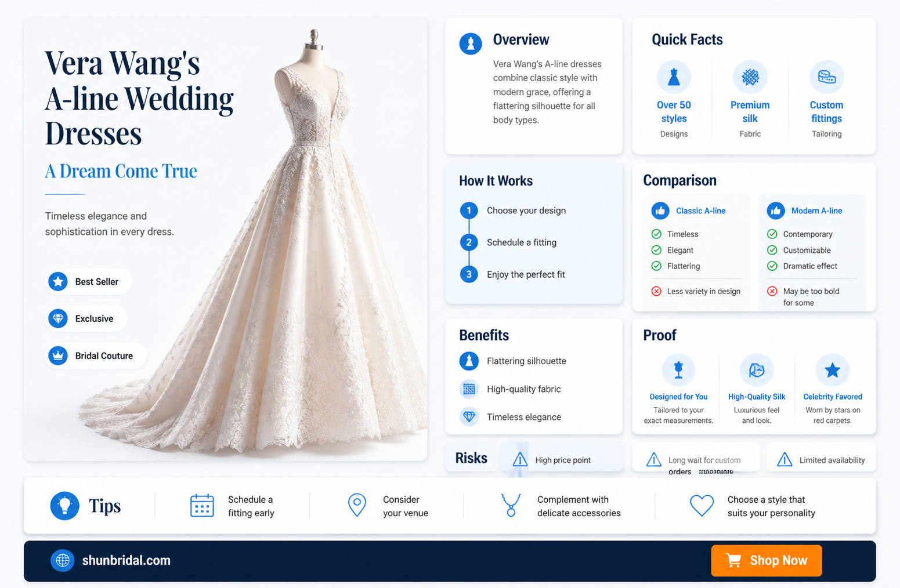
Task: Click the Best Seller star icon
Action: [57, 282]
